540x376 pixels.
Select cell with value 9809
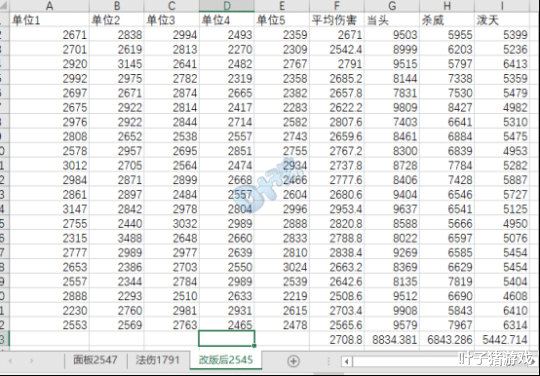(392, 107)
